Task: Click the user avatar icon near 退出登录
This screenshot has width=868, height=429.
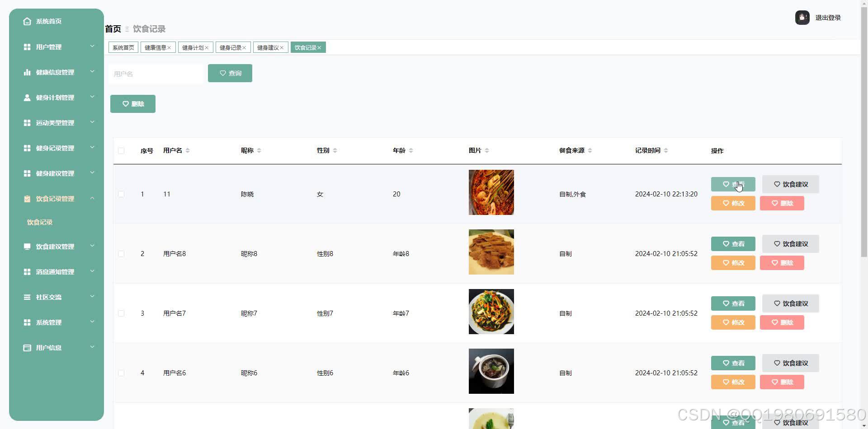Action: [x=802, y=18]
